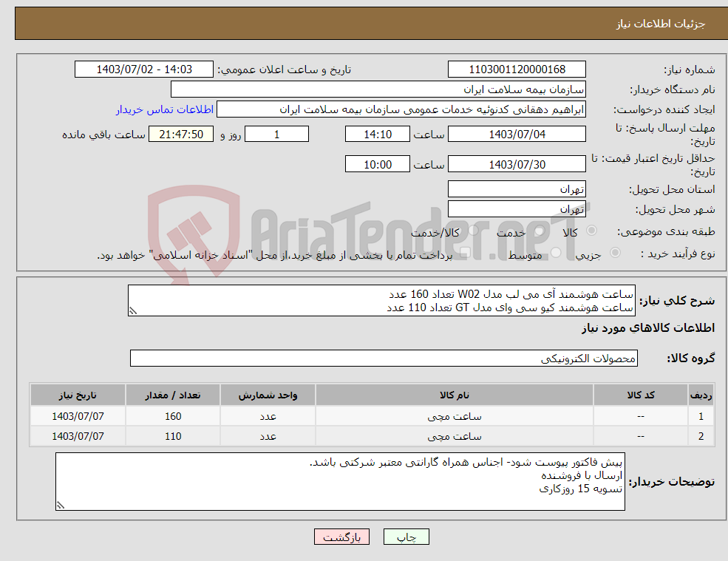Open اطلاعات تماس خریدار contact link
The width and height of the screenshot is (728, 561).
165,109
